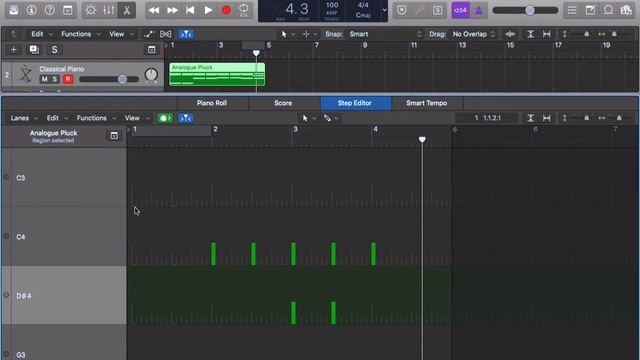Record-enable the Classical Piano track
640x360 pixels.
68,79
